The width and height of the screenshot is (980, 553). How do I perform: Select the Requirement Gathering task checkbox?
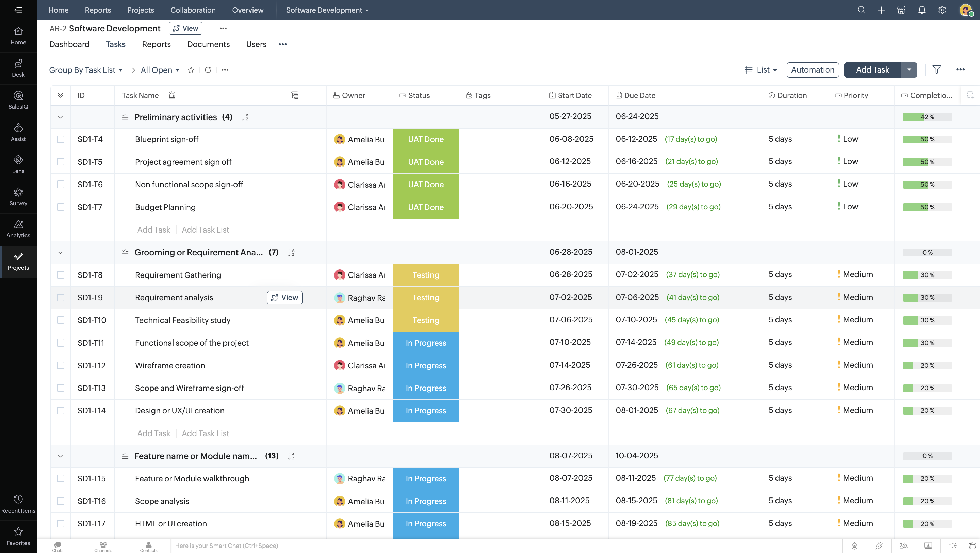point(61,275)
